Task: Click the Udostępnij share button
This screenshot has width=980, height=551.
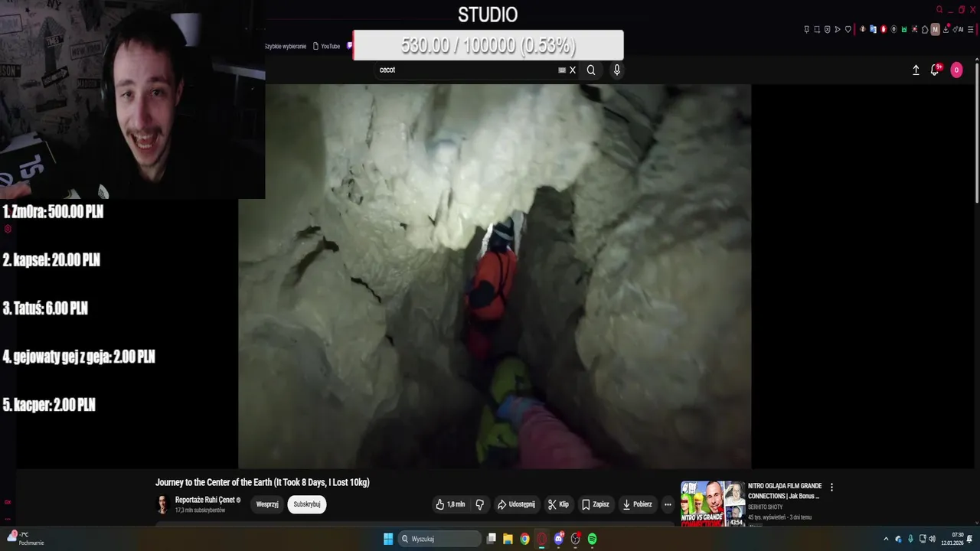Action: coord(517,504)
